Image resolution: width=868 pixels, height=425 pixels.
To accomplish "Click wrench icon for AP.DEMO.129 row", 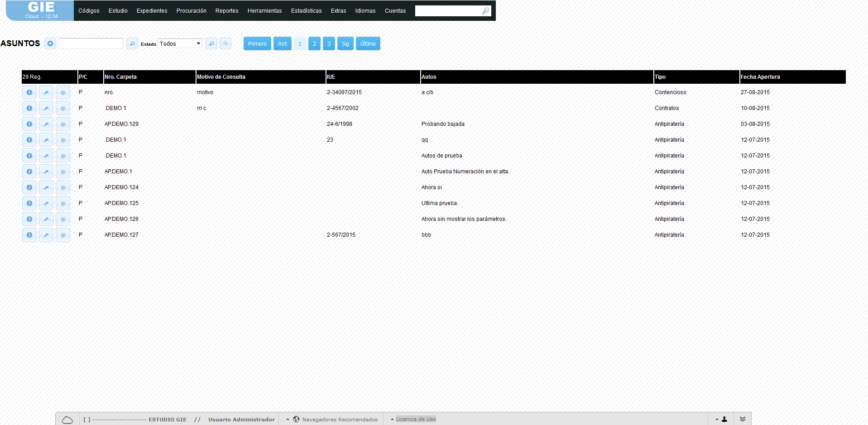I will point(46,124).
